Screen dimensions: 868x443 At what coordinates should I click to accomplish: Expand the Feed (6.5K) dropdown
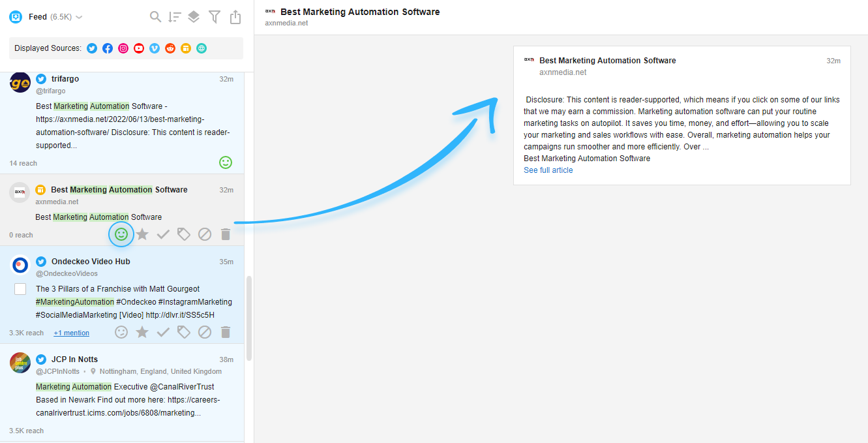[x=79, y=17]
